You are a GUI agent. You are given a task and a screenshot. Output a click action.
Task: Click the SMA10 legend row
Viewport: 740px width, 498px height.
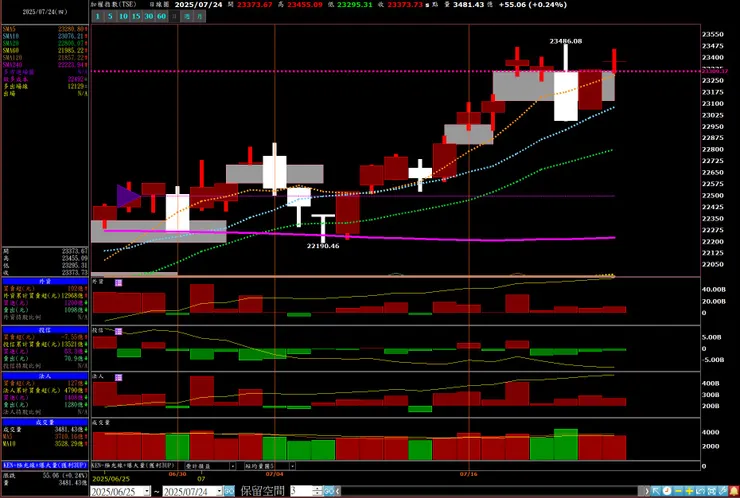pos(45,36)
